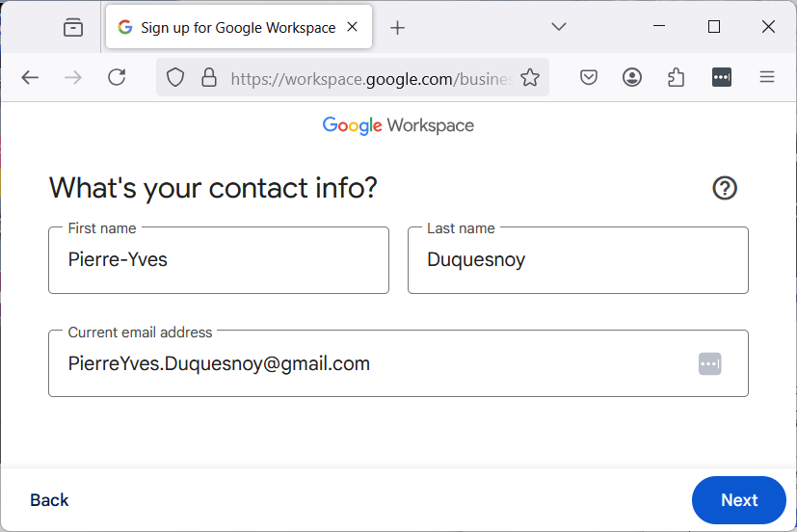Viewport: 797px width, 532px height.
Task: Close the Google Workspace tab
Action: click(353, 27)
